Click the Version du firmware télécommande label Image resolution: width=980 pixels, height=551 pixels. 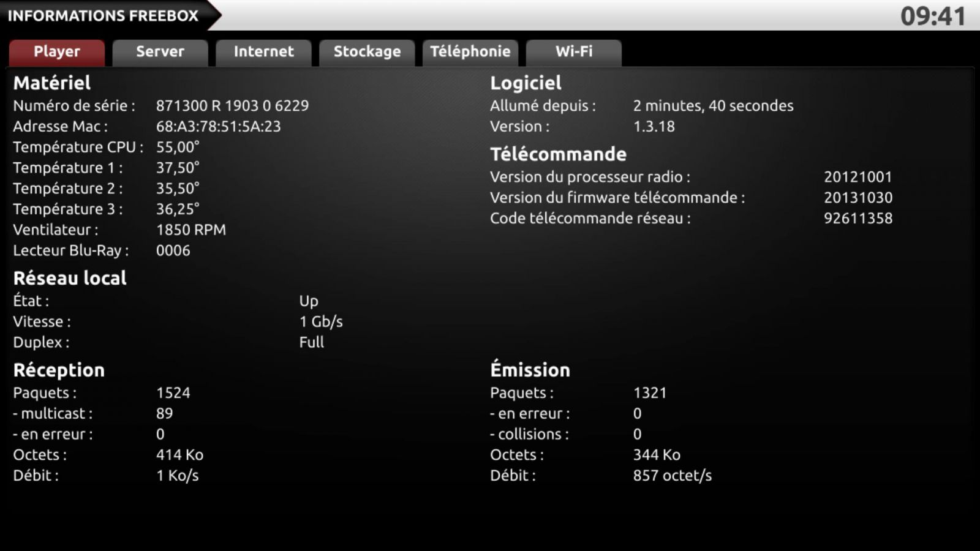617,198
